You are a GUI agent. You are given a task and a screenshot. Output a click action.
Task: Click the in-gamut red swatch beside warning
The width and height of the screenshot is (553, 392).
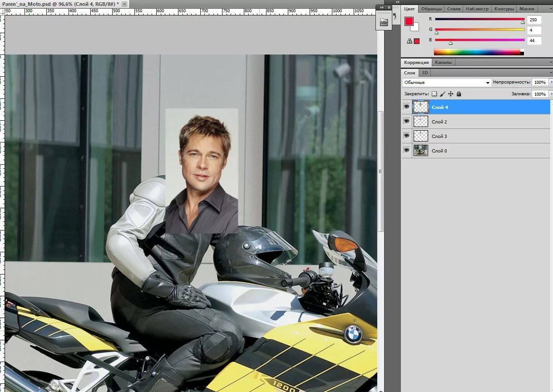[417, 41]
